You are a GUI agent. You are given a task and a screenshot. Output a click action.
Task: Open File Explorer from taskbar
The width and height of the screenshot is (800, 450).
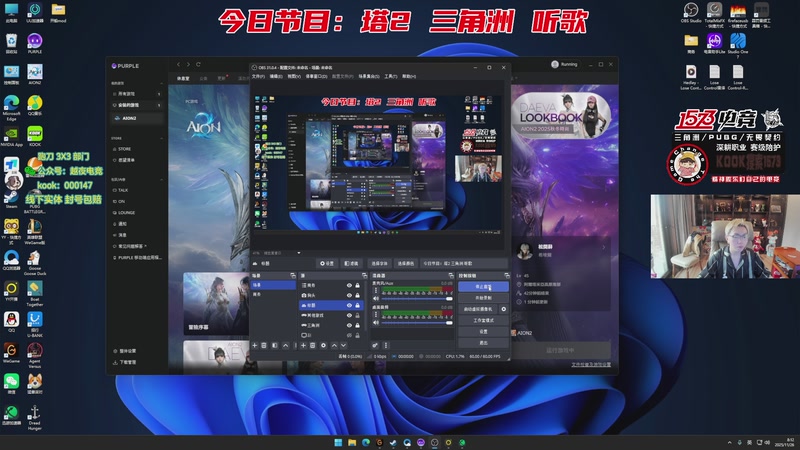[352, 442]
